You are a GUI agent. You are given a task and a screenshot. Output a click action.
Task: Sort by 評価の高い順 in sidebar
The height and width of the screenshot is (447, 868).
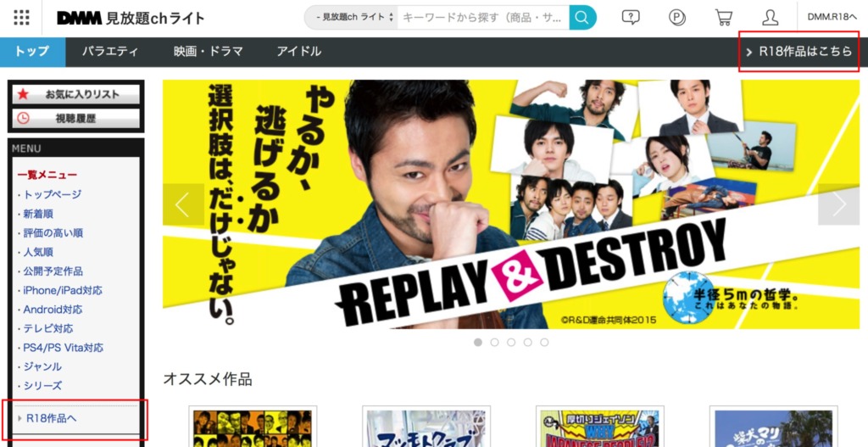53,233
